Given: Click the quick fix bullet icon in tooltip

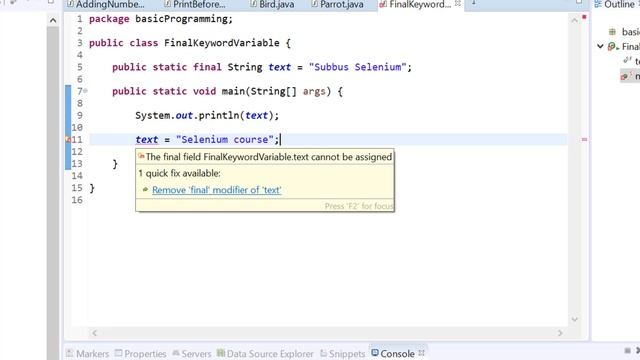Looking at the screenshot, I should pyautogui.click(x=145, y=189).
